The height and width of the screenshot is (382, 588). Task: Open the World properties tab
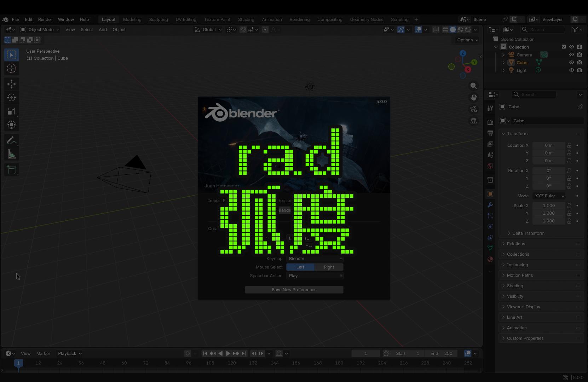(490, 166)
